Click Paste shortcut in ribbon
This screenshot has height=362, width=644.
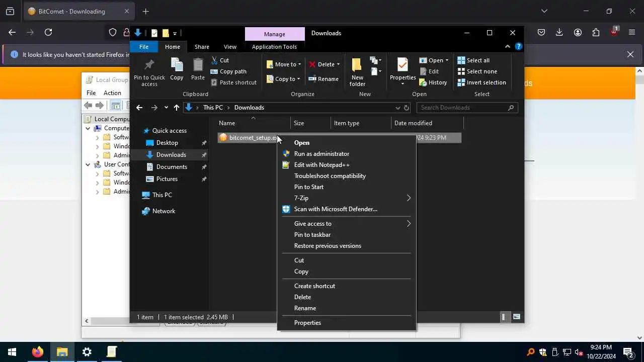[x=233, y=82]
